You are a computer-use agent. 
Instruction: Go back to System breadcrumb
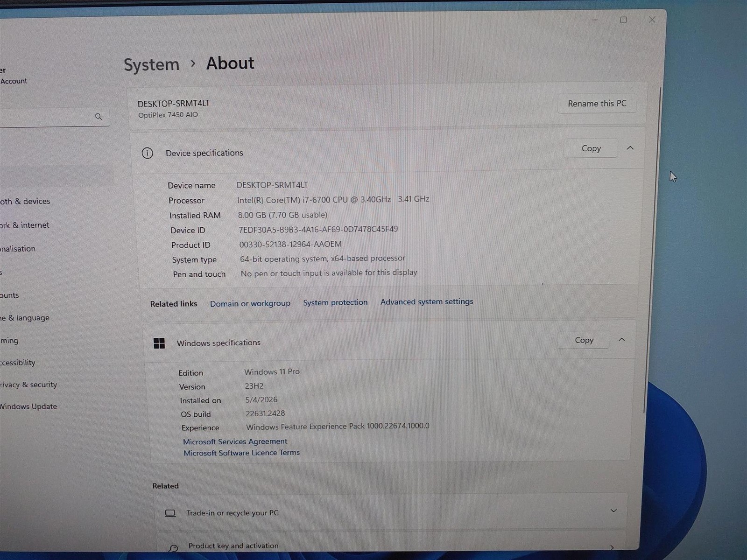(x=151, y=65)
